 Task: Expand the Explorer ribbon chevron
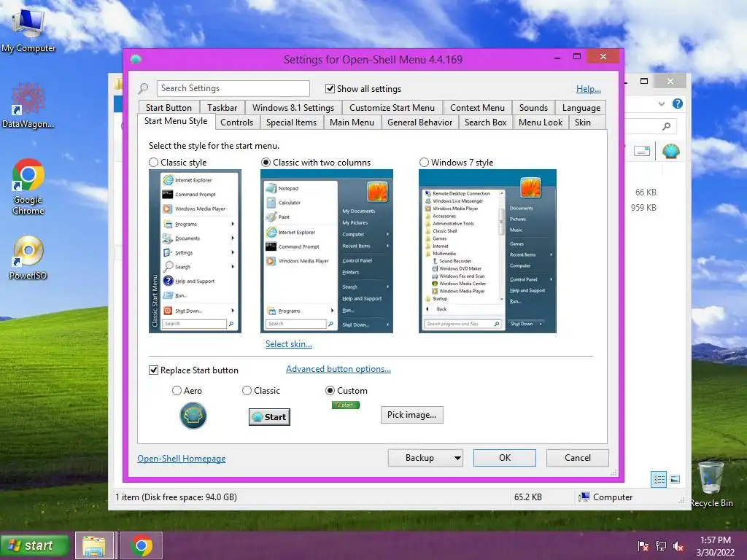pyautogui.click(x=661, y=104)
